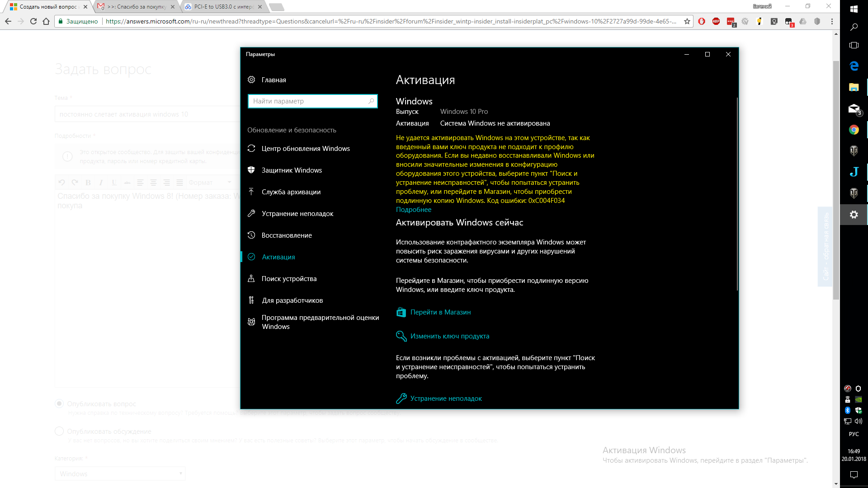Click the Chrome address bar URL
Screen dimensions: 868x488
[391, 21]
